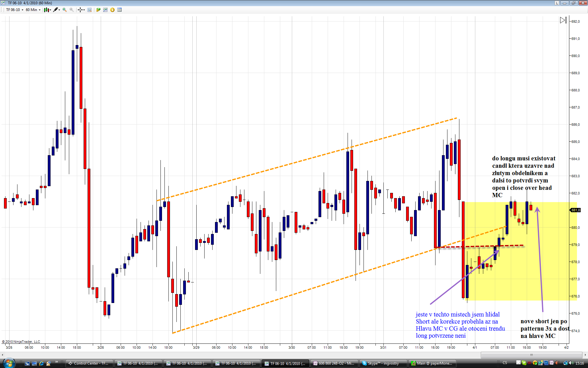The image size is (588, 368).
Task: Open the pen drawing tools menu
Action: 56,10
